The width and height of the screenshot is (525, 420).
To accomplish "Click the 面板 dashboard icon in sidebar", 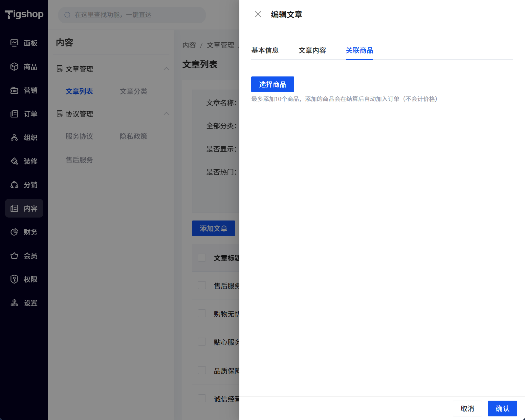I will pyautogui.click(x=14, y=43).
